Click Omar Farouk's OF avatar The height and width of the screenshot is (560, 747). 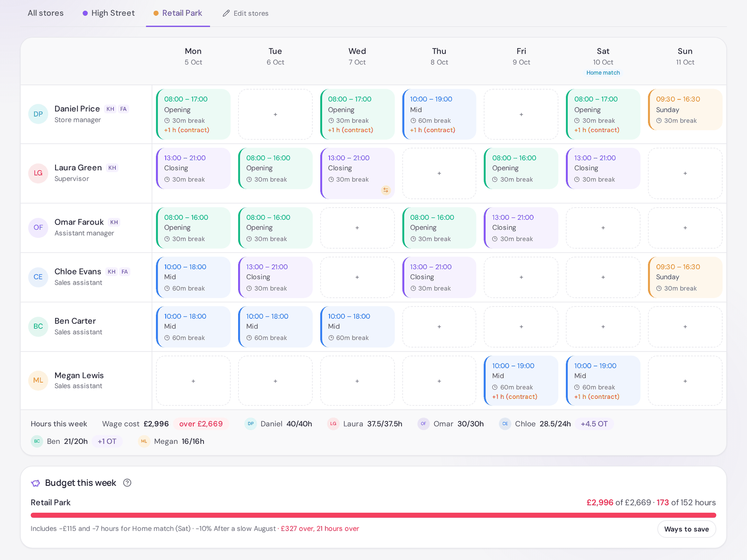click(x=38, y=227)
